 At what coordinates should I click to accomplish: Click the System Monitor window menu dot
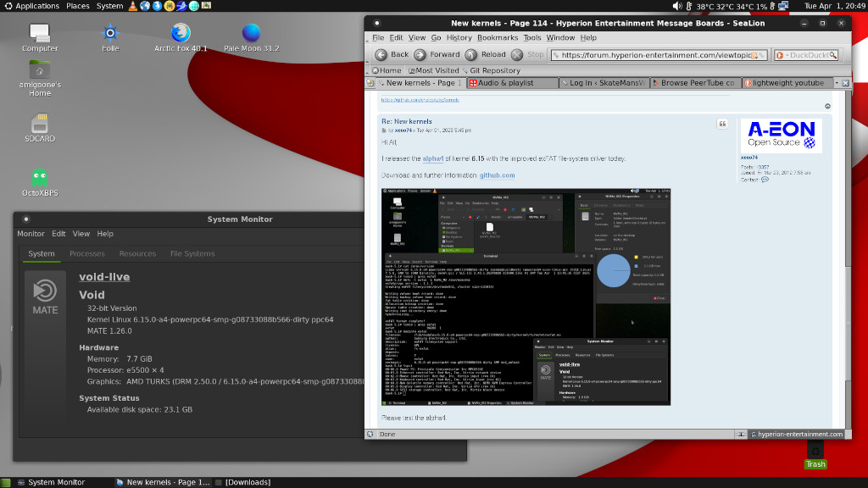point(26,219)
